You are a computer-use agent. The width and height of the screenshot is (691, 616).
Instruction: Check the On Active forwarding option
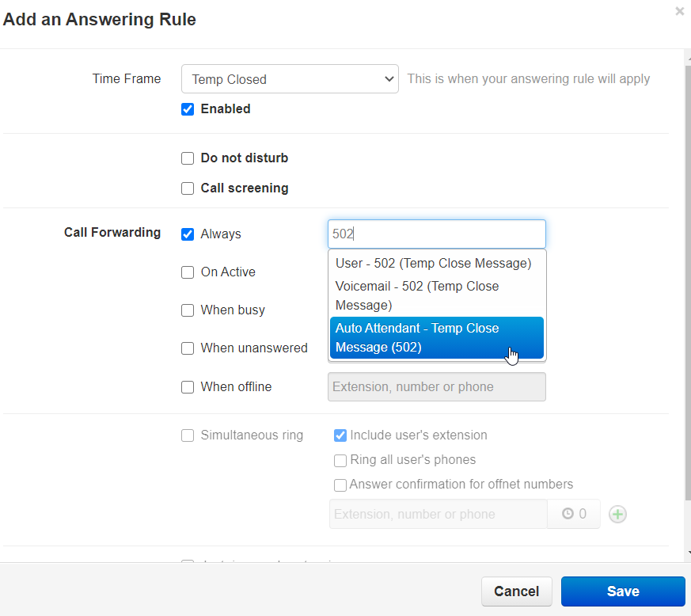pyautogui.click(x=188, y=272)
